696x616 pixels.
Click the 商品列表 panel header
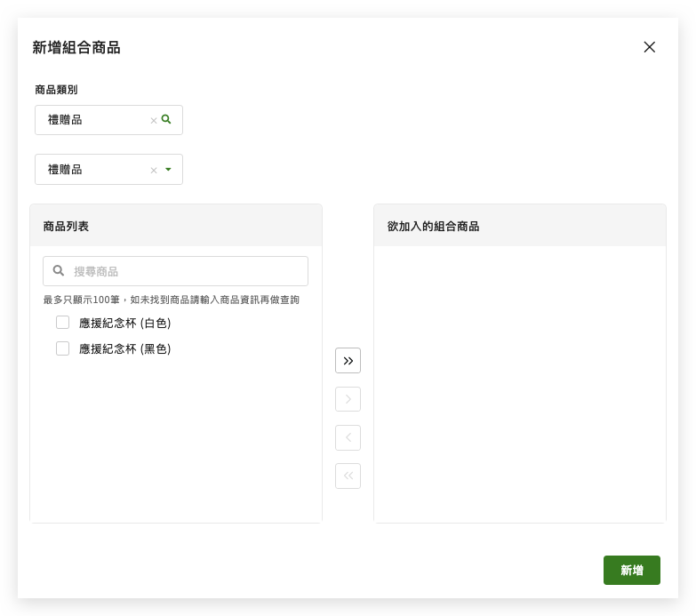click(x=176, y=226)
